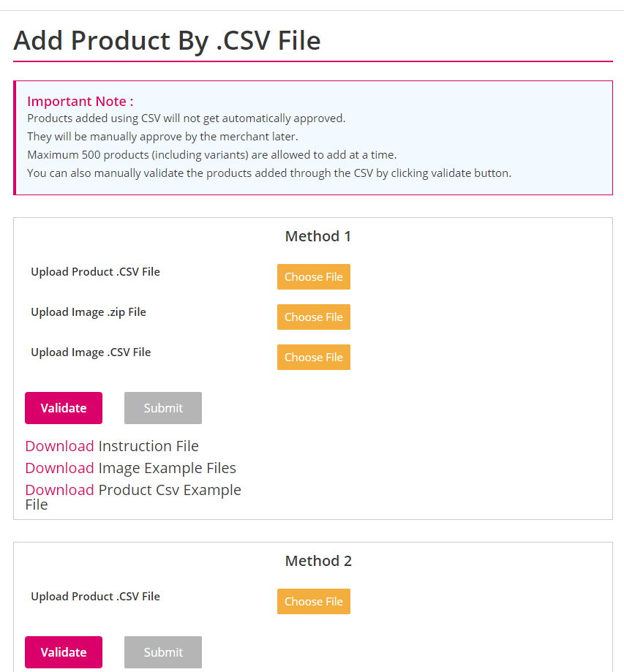The height and width of the screenshot is (672, 624).
Task: Choose file for Product .CSV in Method 2
Action: 314,601
